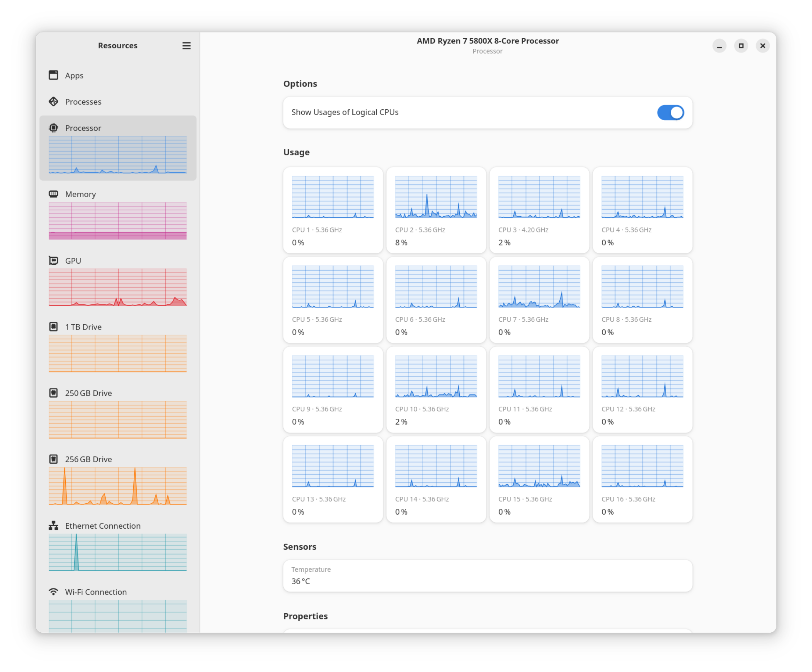Click the CPU 3 usage graph
This screenshot has width=812, height=672.
tap(539, 197)
